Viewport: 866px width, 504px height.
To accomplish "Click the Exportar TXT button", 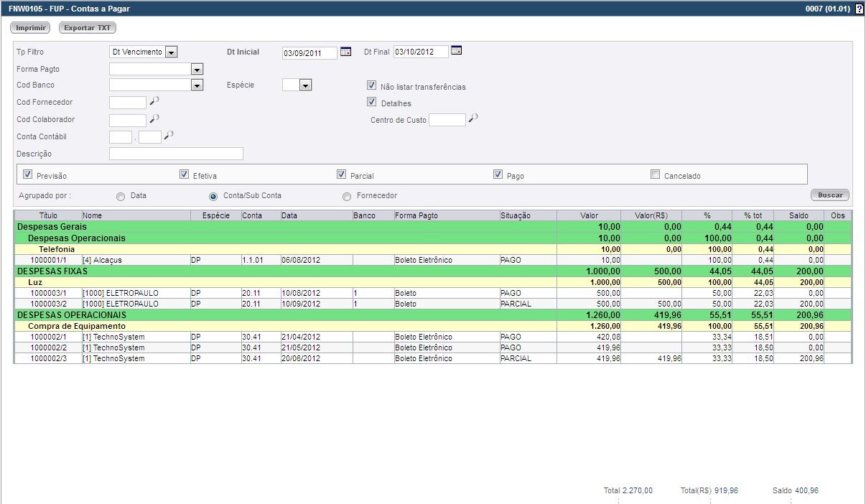I will click(87, 28).
